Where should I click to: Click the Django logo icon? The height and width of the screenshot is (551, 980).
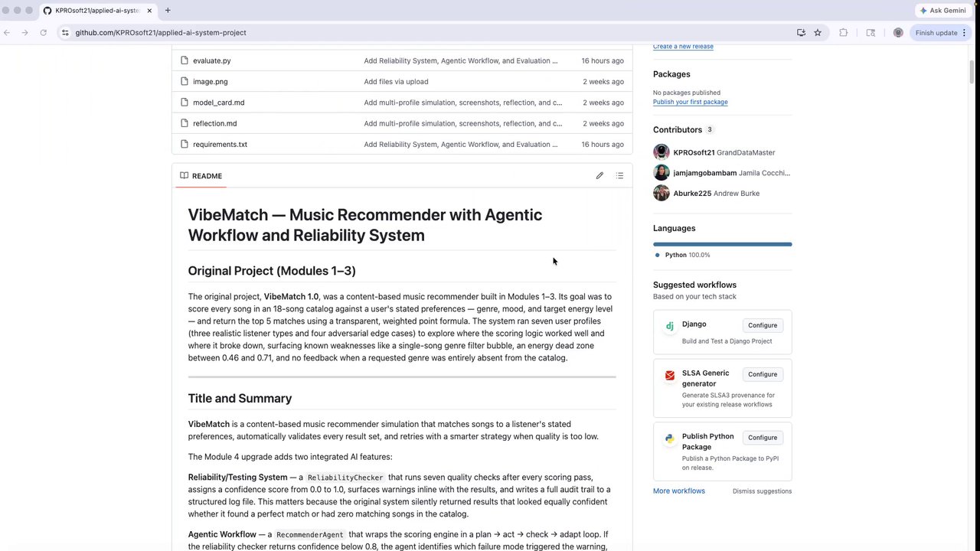point(669,325)
